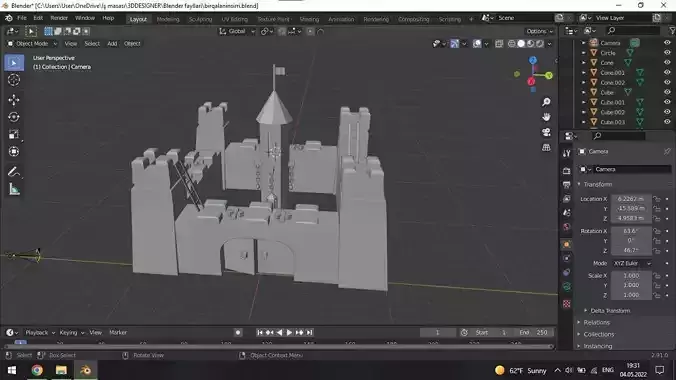Open the Render properties tab

(566, 171)
